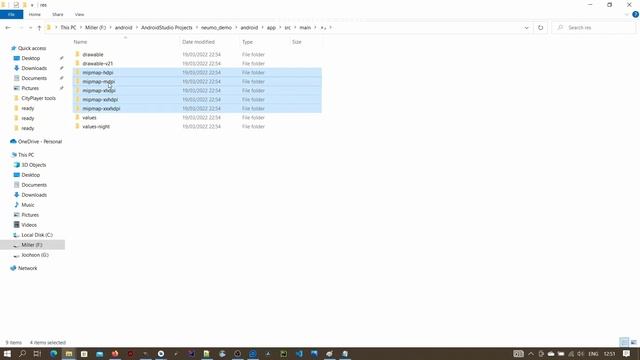This screenshot has width=640, height=360.
Task: Open address bar history dropdown
Action: click(527, 28)
